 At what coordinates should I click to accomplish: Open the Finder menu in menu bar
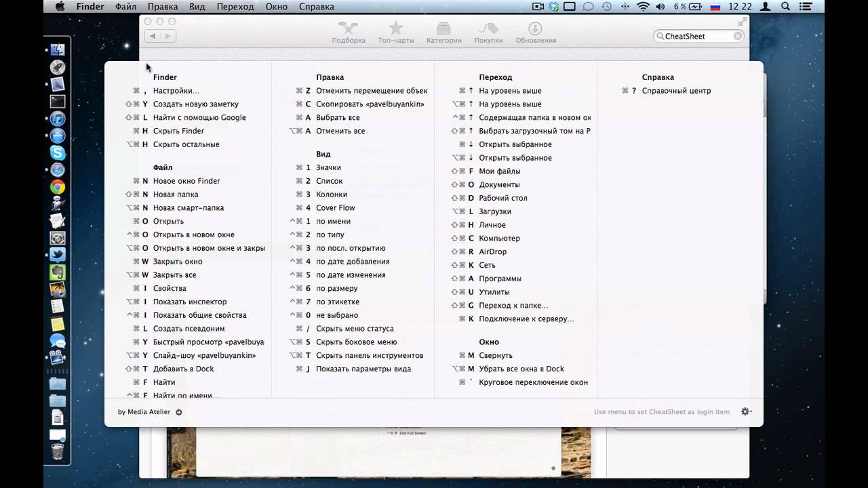tap(90, 7)
